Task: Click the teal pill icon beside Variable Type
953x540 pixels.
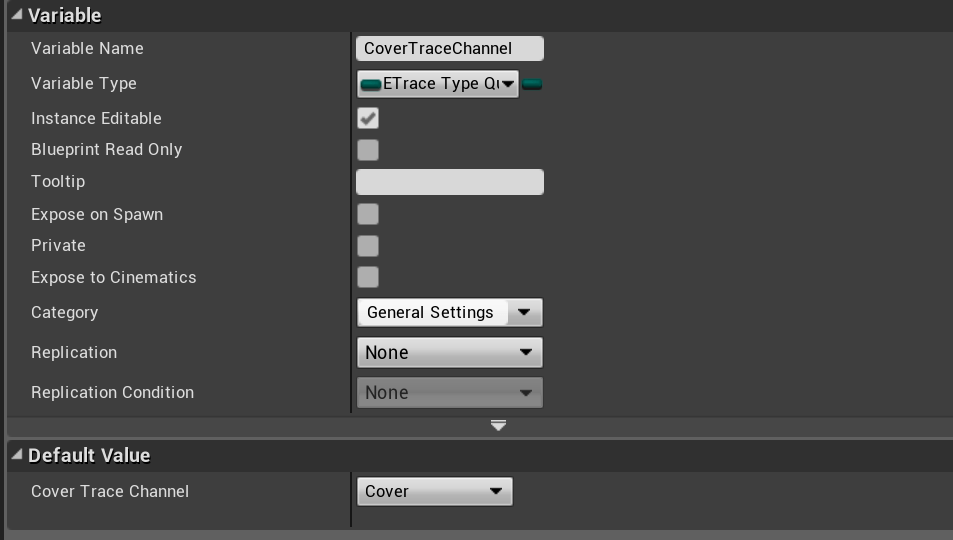Action: coord(532,84)
